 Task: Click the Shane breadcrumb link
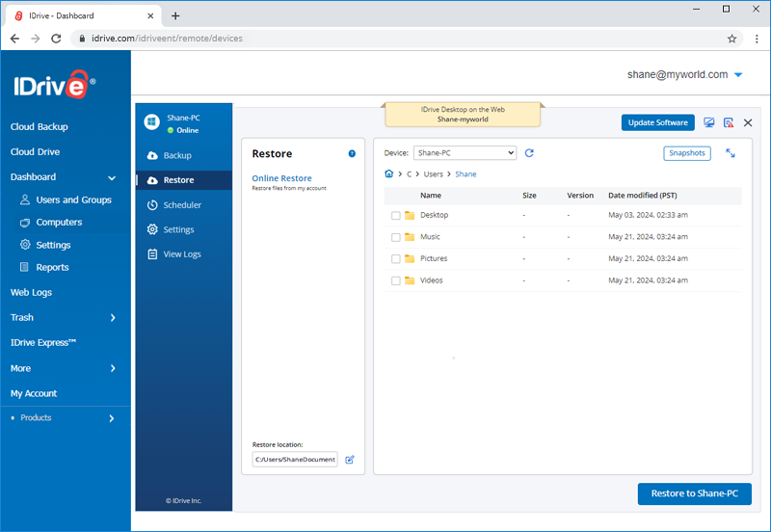click(x=465, y=174)
